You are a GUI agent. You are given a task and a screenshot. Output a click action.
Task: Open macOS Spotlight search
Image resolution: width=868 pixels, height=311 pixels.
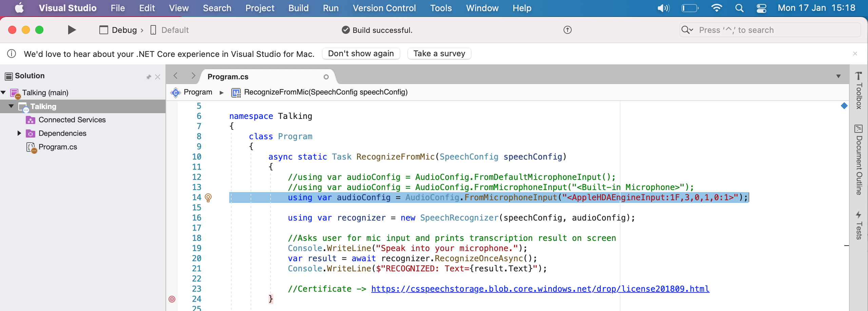[740, 8]
